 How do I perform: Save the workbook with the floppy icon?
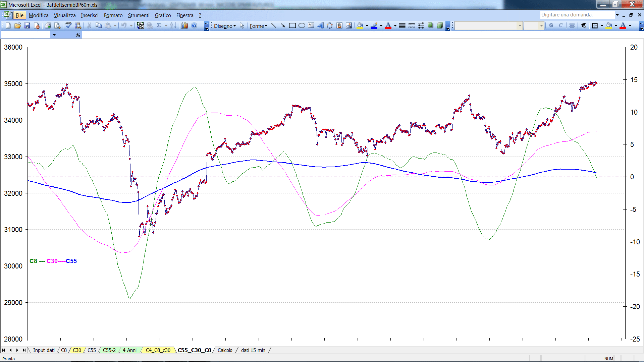click(x=27, y=26)
